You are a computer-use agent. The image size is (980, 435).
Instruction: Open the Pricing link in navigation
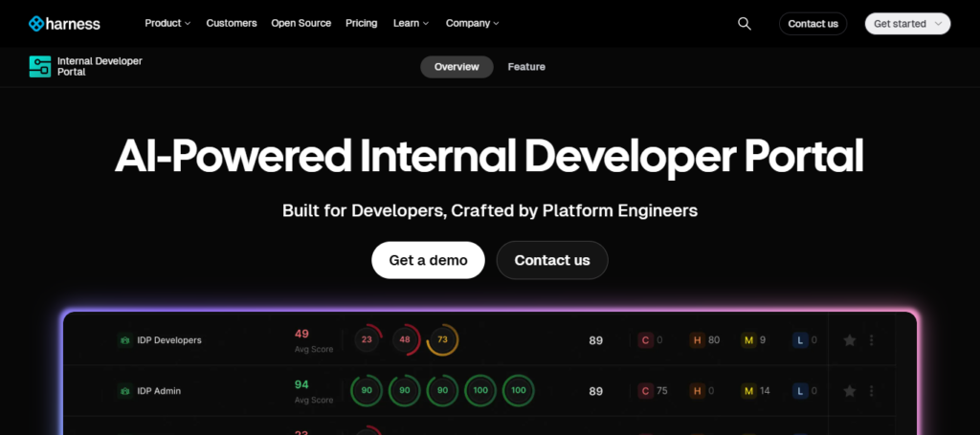(361, 24)
